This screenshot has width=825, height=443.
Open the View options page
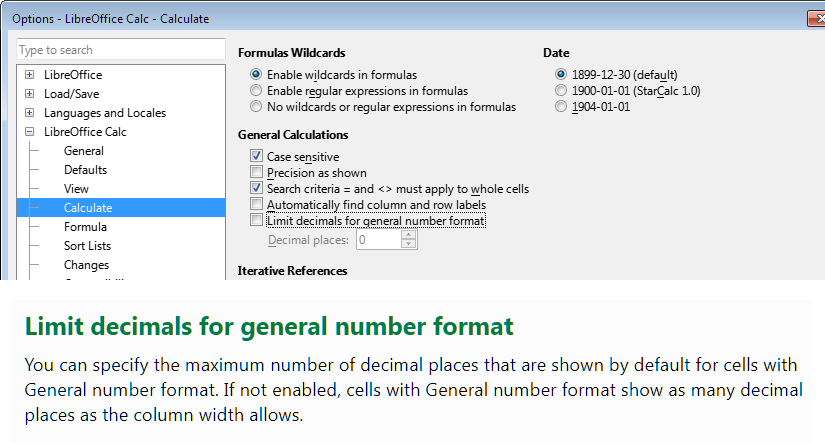pyautogui.click(x=76, y=189)
